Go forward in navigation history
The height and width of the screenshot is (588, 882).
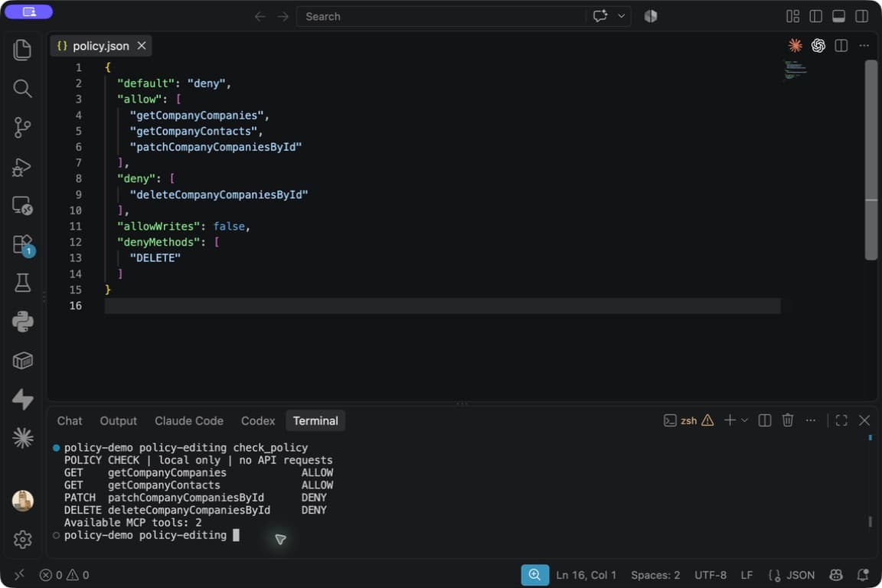pyautogui.click(x=283, y=16)
